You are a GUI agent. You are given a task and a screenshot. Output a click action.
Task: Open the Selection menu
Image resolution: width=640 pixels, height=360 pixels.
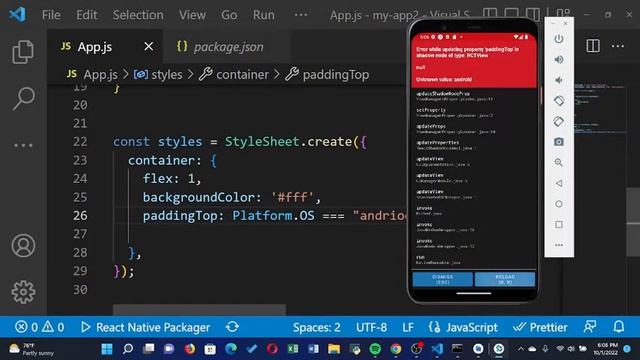[138, 15]
